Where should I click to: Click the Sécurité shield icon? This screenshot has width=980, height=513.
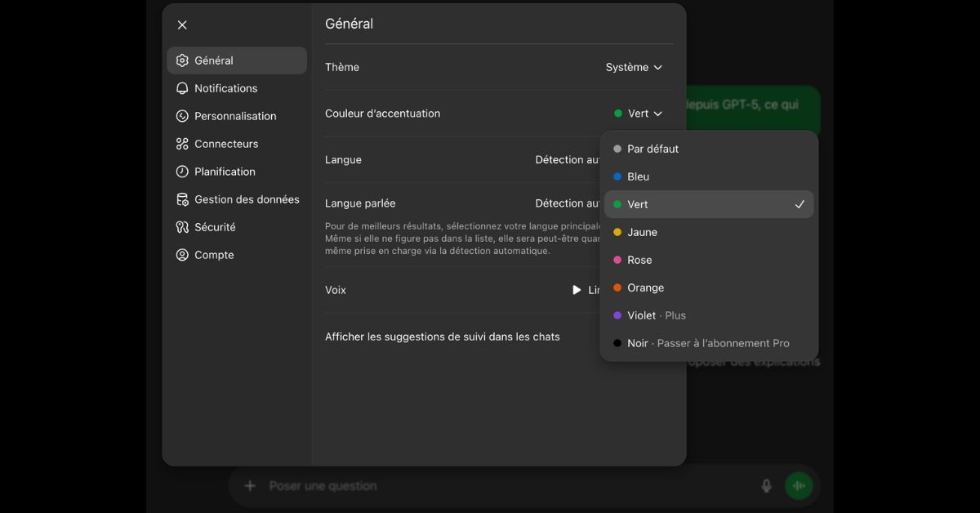pyautogui.click(x=182, y=227)
